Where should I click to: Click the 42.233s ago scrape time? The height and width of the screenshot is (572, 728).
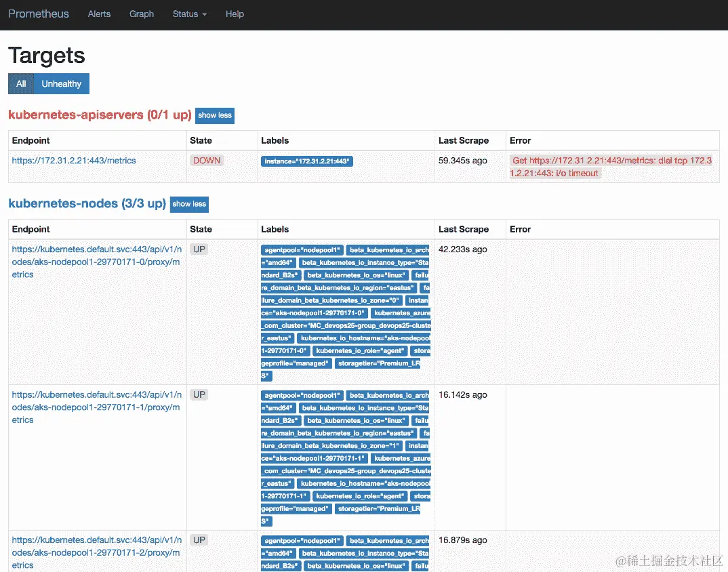tap(463, 249)
